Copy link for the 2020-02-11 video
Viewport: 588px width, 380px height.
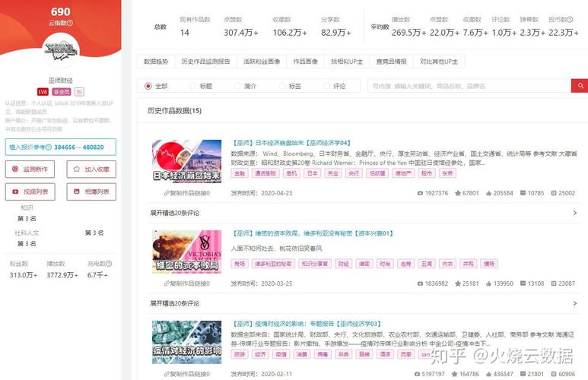187,374
